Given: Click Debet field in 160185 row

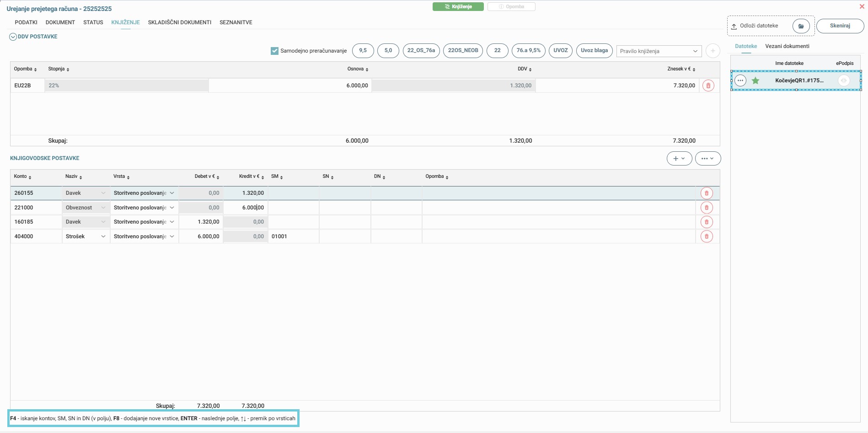Looking at the screenshot, I should [x=201, y=222].
